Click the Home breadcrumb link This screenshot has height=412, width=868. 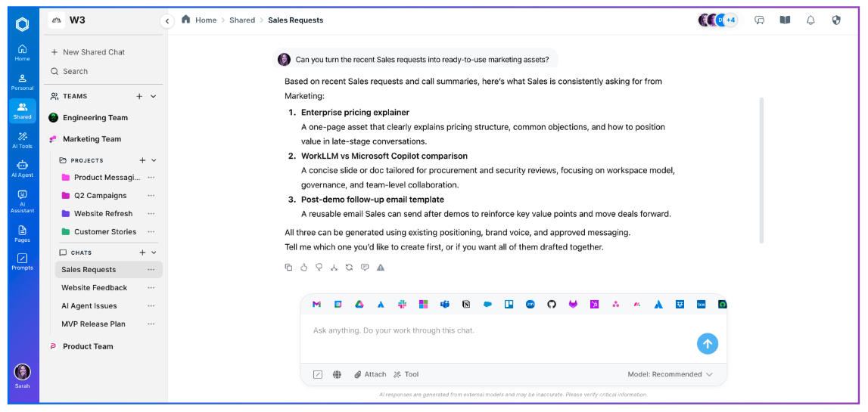205,20
